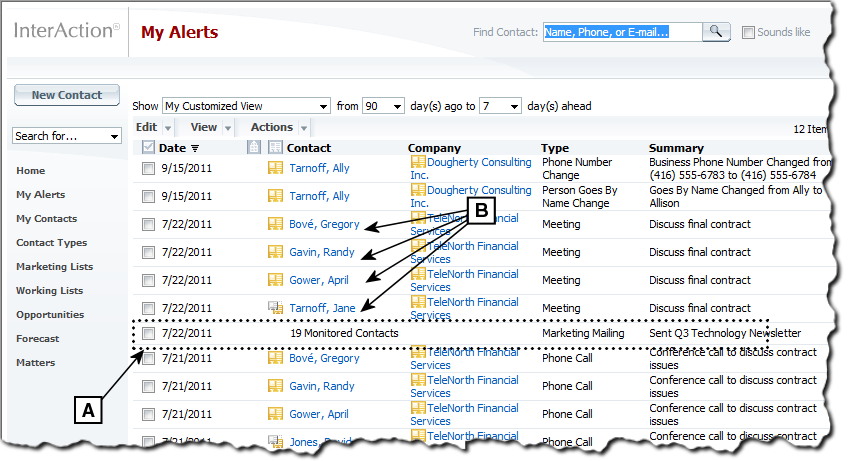Click company icon for Dougherty Consulting Phone Number Change row
Image resolution: width=848 pixels, height=461 pixels.
tap(418, 161)
